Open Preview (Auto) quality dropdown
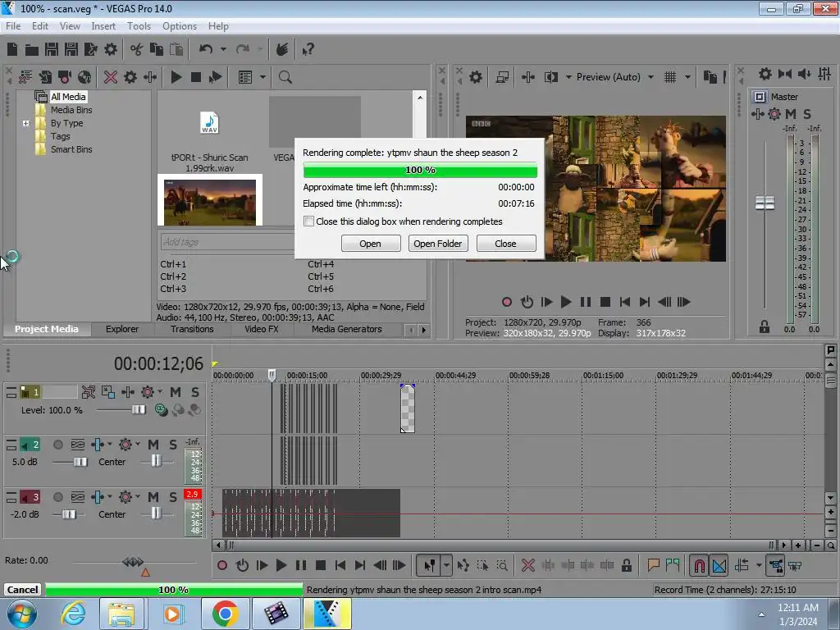 point(651,77)
